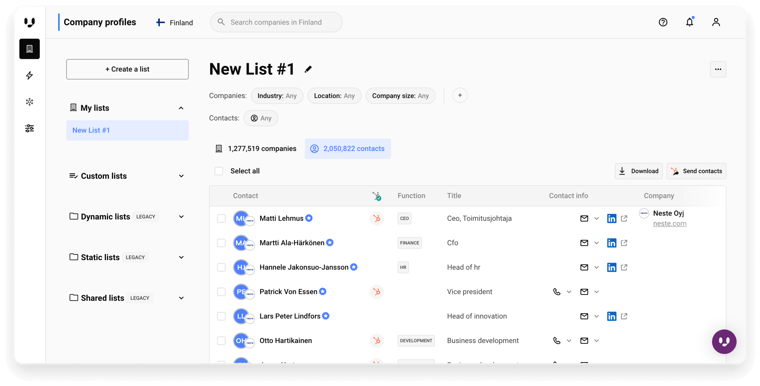Click the Vainu logo in sidebar

30,22
